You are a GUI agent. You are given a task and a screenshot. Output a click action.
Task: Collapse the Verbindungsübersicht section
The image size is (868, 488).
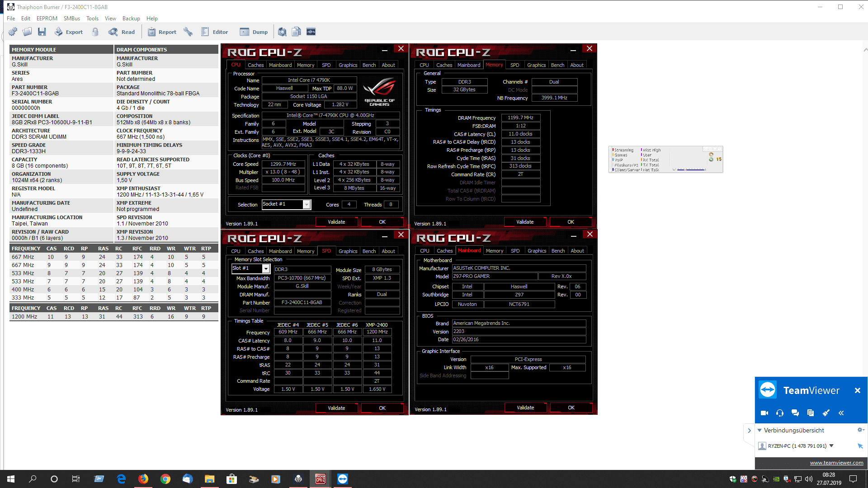click(x=759, y=430)
